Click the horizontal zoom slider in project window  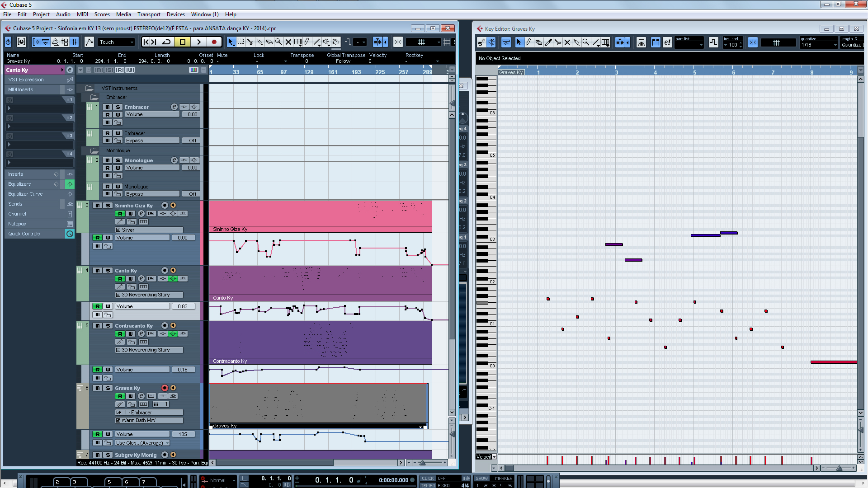[422, 463]
